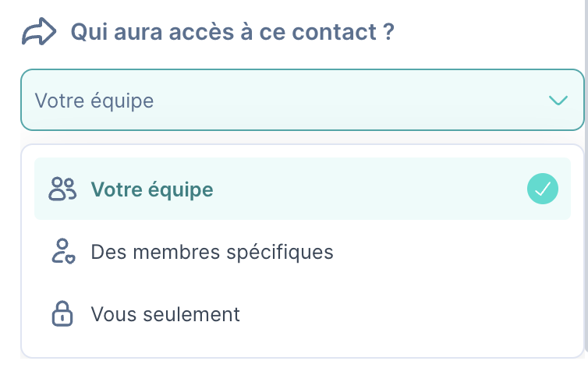This screenshot has width=588, height=368.
Task: Click the two-people team icon
Action: point(62,189)
